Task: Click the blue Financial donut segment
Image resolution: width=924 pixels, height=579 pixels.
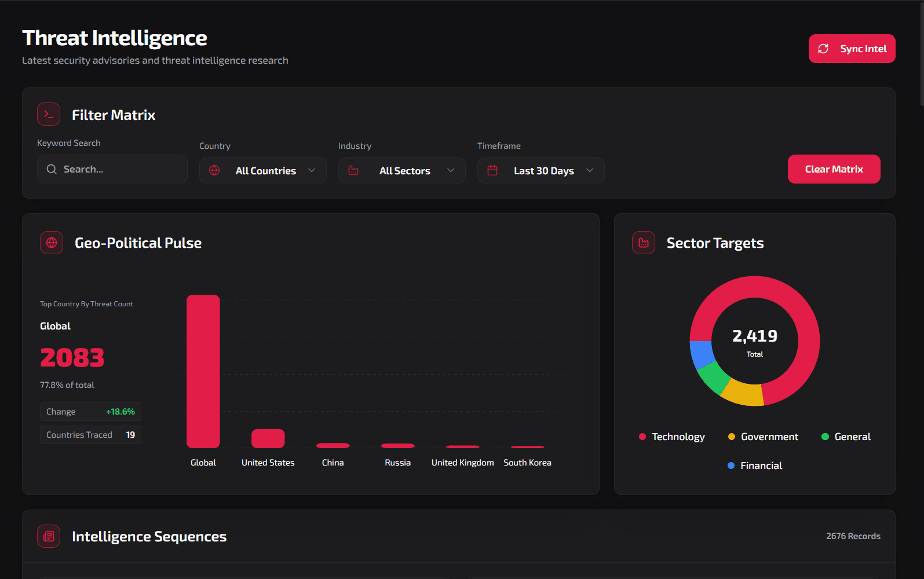Action: 702,354
